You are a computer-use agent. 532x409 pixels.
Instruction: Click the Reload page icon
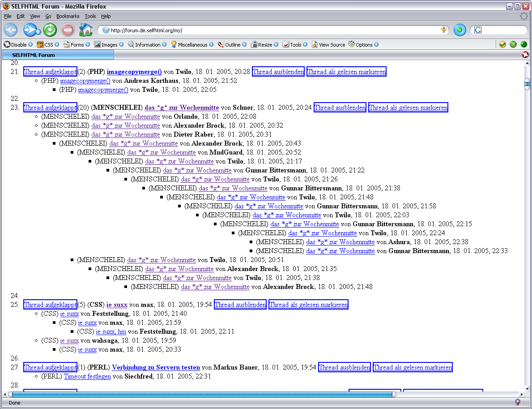pyautogui.click(x=50, y=30)
